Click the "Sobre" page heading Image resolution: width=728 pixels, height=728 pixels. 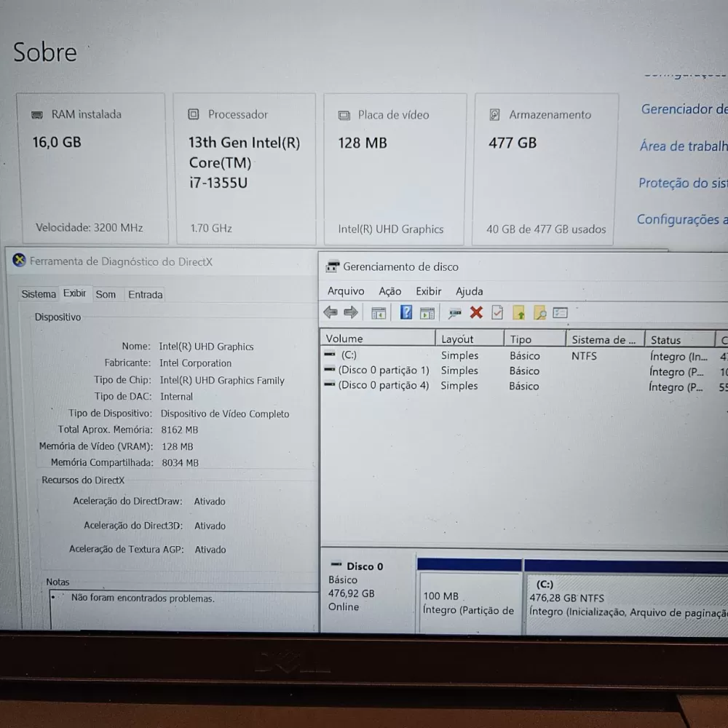coord(45,52)
